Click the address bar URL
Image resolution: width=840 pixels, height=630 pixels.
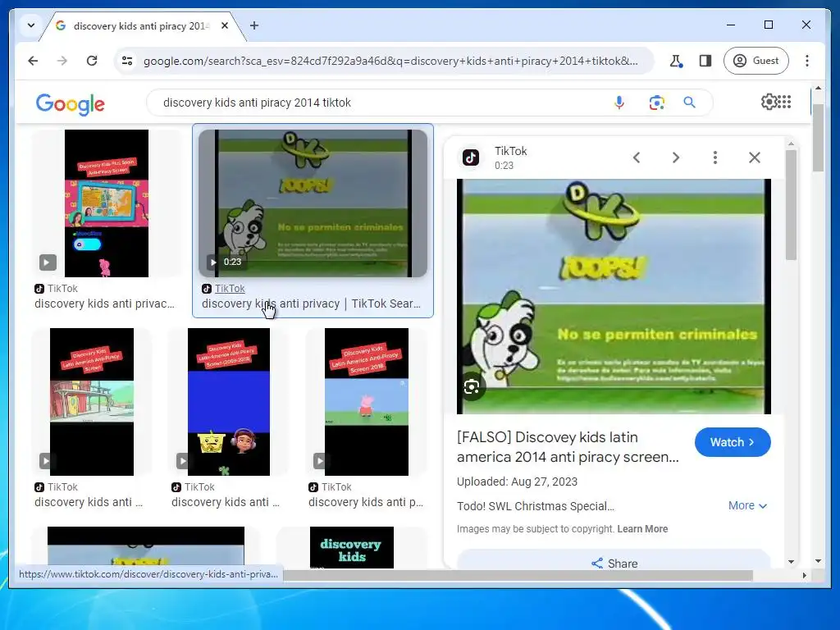[390, 61]
